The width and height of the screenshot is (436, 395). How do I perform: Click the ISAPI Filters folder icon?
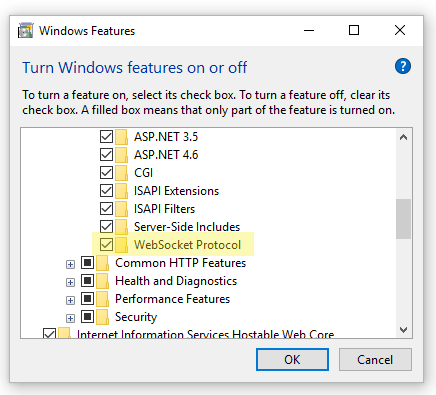click(x=122, y=209)
